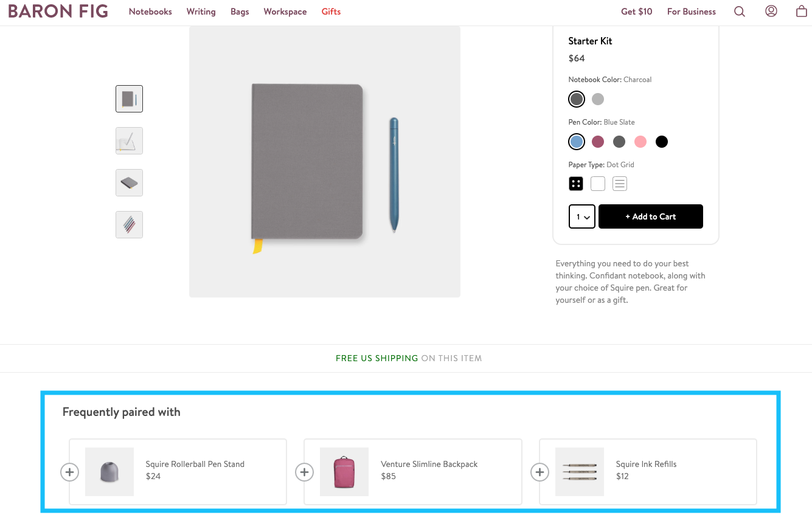Viewport: 812px width, 515px height.
Task: Add Squire Rollerball Pen Stand with plus icon
Action: click(70, 472)
